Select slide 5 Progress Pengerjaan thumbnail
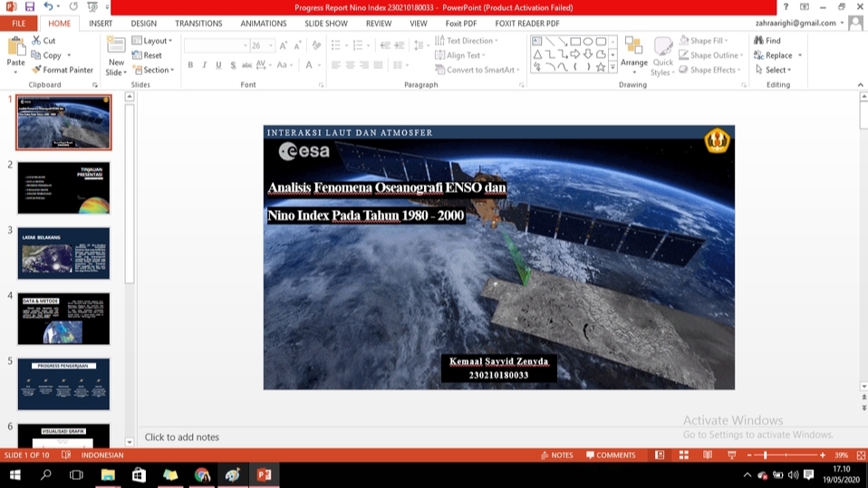Viewport: 868px width, 488px height. pyautogui.click(x=63, y=384)
